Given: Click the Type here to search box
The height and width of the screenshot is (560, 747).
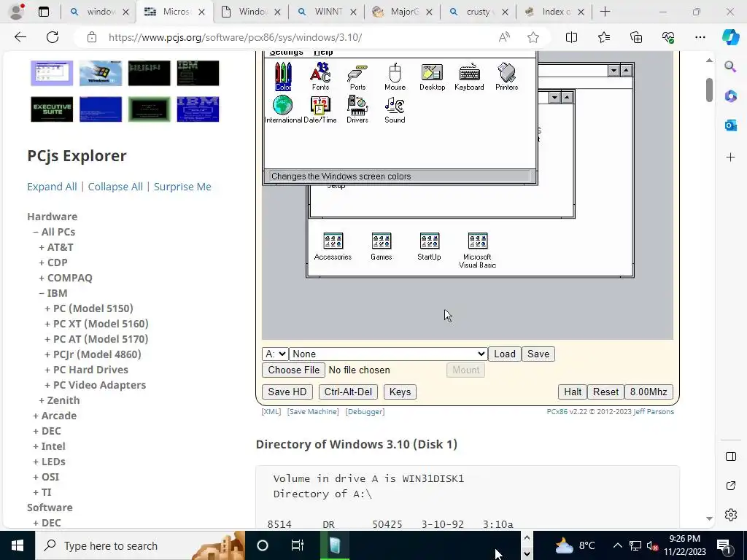Looking at the screenshot, I should [140, 545].
